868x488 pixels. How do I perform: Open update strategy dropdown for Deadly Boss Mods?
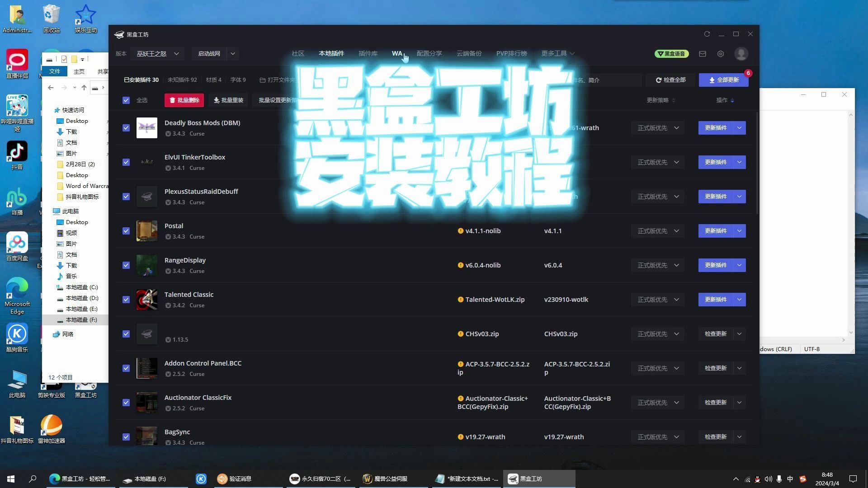658,128
